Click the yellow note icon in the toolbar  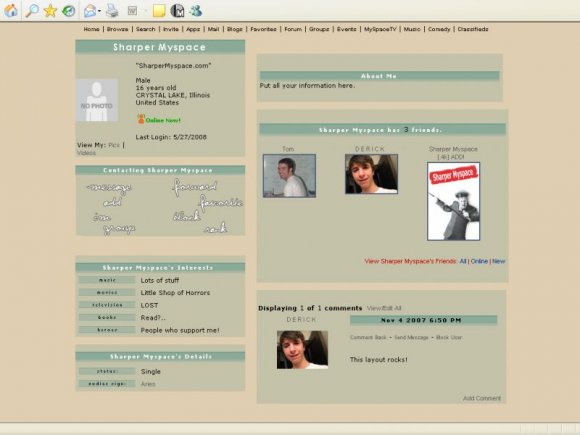(x=159, y=11)
